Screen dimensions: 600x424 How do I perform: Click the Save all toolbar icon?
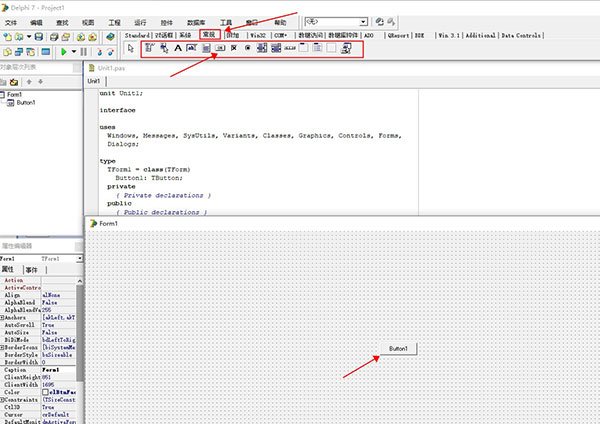pyautogui.click(x=54, y=37)
